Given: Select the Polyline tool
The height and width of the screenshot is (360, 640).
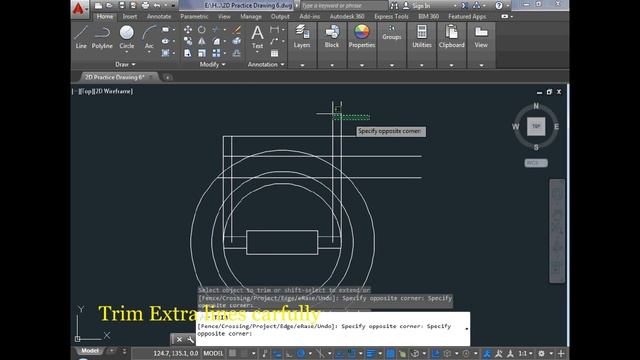Looking at the screenshot, I should tap(102, 37).
